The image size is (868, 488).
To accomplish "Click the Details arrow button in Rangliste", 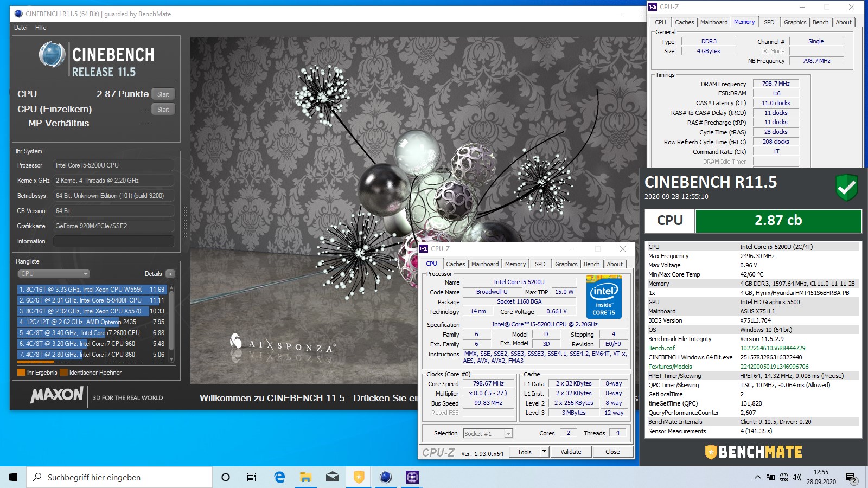I will click(x=170, y=274).
